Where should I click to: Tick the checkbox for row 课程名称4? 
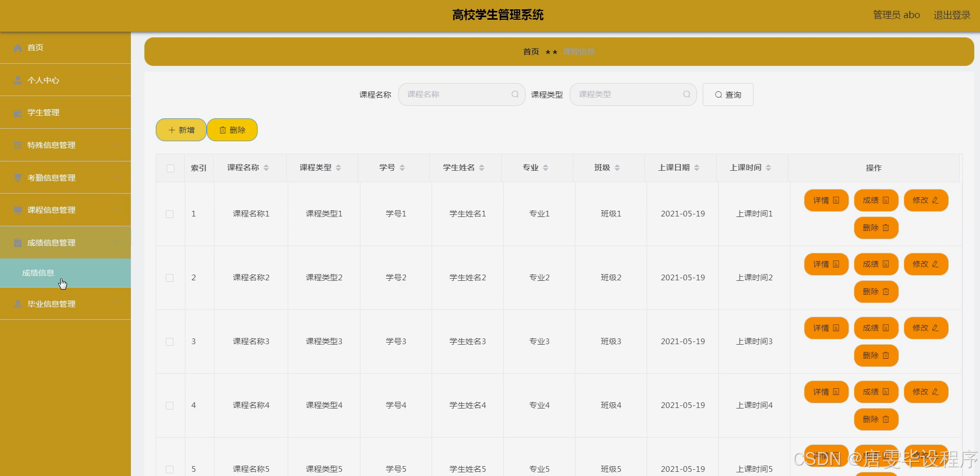point(169,405)
